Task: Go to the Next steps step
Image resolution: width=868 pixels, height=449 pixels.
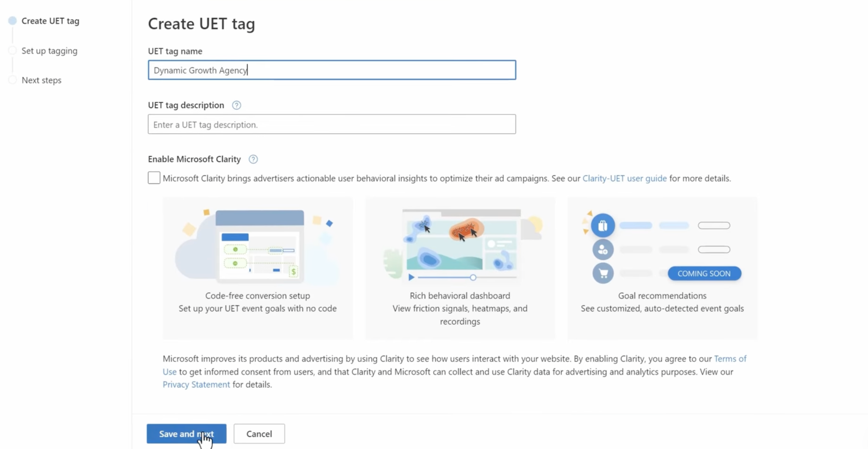Action: click(42, 80)
